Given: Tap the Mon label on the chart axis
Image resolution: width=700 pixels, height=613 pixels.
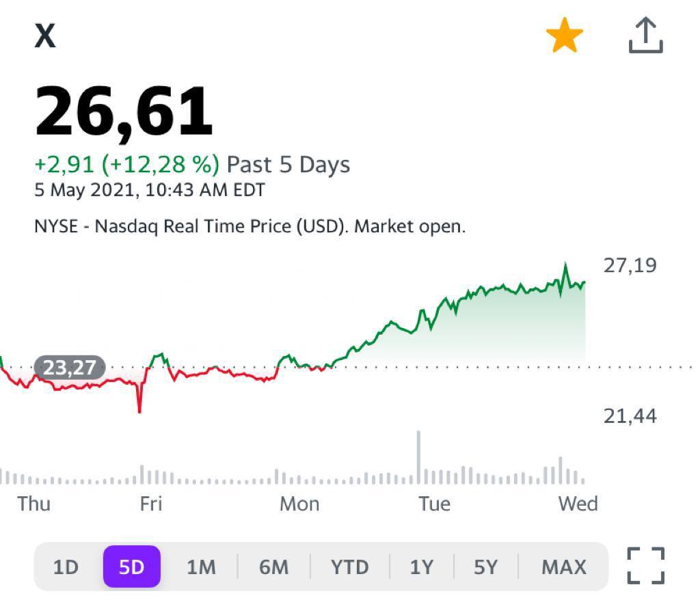Looking at the screenshot, I should point(299,504).
